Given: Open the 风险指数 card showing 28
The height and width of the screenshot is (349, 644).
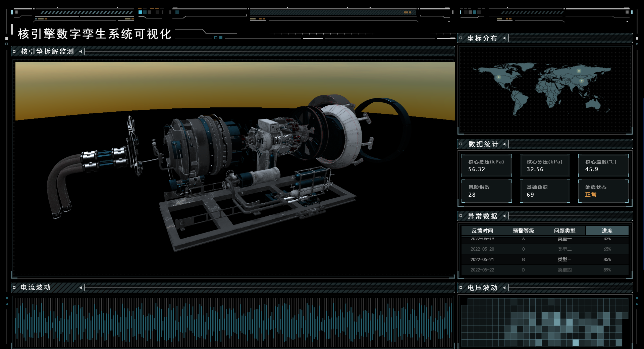Looking at the screenshot, I should point(487,191).
